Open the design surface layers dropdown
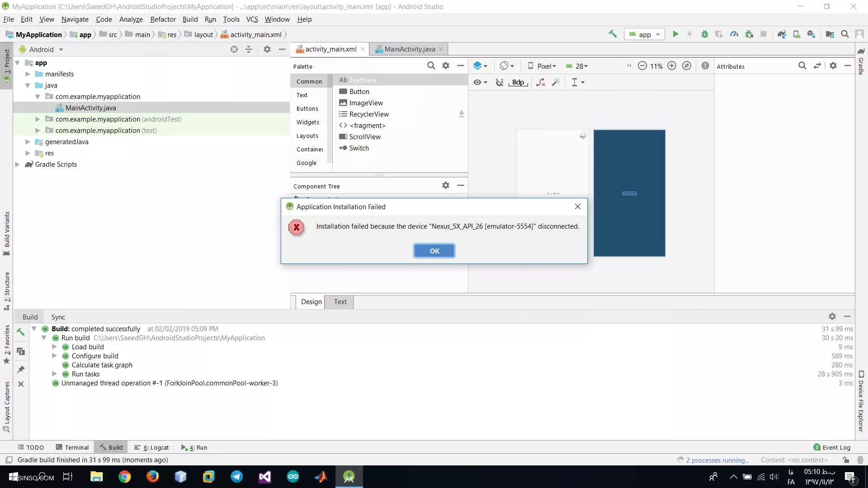The width and height of the screenshot is (868, 488). 480,66
